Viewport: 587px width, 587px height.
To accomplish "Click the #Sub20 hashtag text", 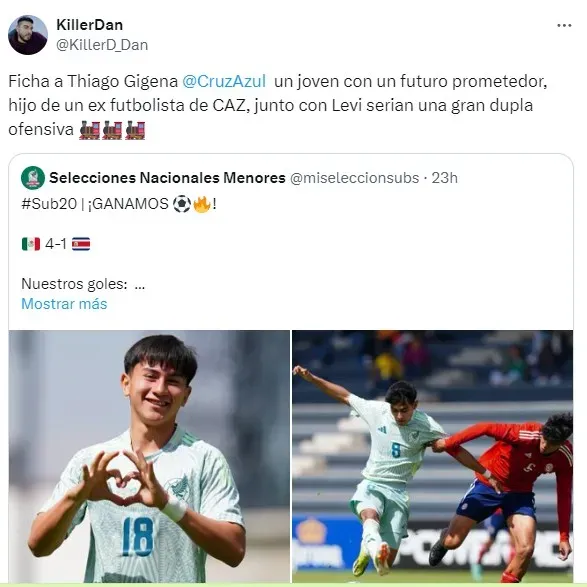I will [x=49, y=204].
